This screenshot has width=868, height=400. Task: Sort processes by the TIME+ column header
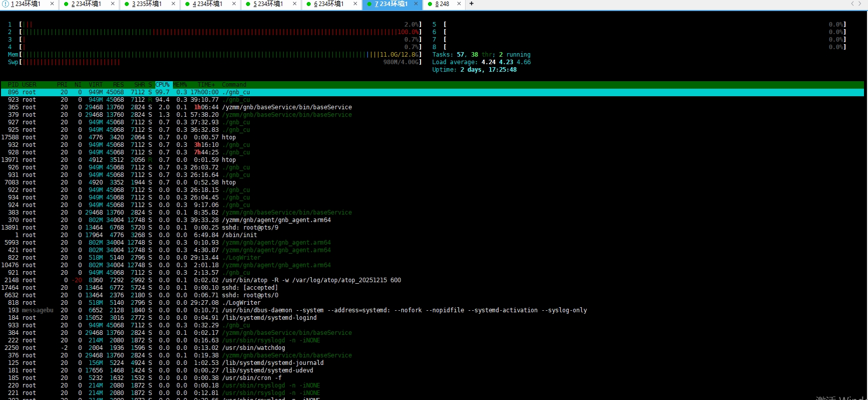(x=205, y=85)
